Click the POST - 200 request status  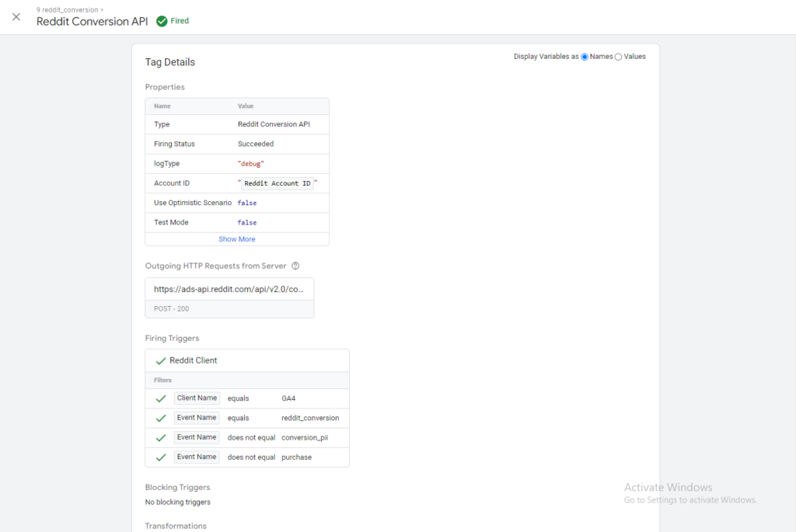[x=172, y=309]
